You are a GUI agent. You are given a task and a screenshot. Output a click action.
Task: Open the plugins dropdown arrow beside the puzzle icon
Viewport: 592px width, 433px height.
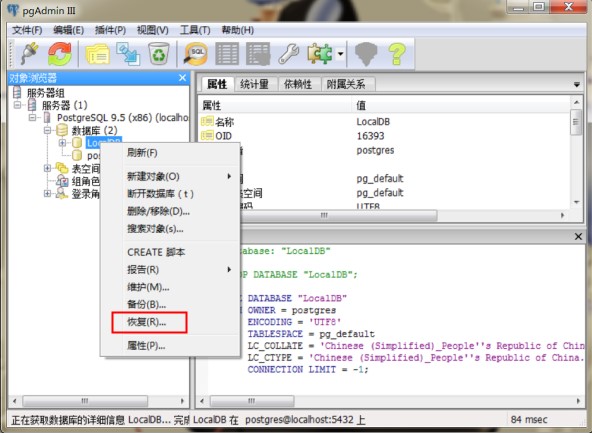pyautogui.click(x=340, y=54)
